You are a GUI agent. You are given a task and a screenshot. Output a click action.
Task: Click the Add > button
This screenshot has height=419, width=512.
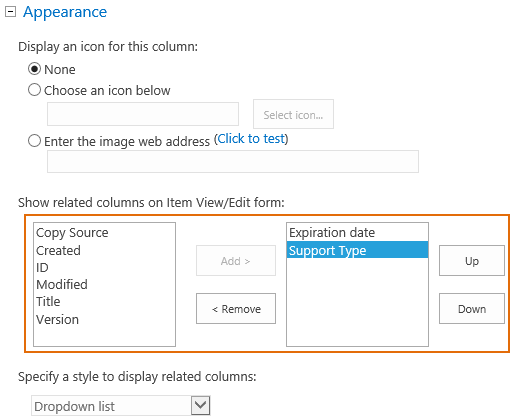tap(236, 261)
